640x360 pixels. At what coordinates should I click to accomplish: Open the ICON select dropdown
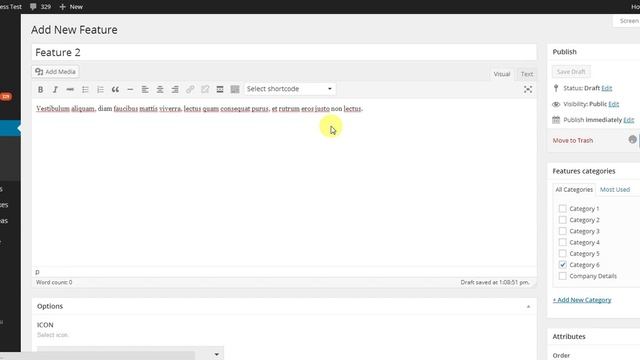tap(130, 353)
